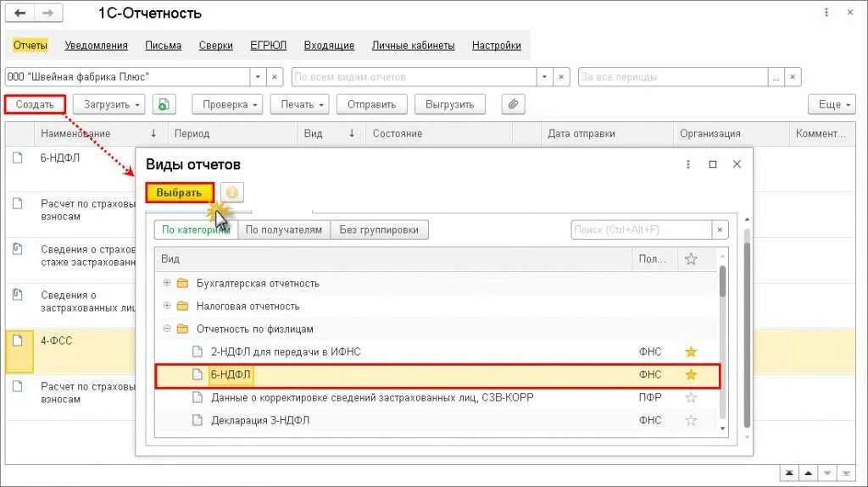
Task: Toggle the favorite star for 2-НДФЛ для передачи в ИФНС
Action: pos(691,351)
